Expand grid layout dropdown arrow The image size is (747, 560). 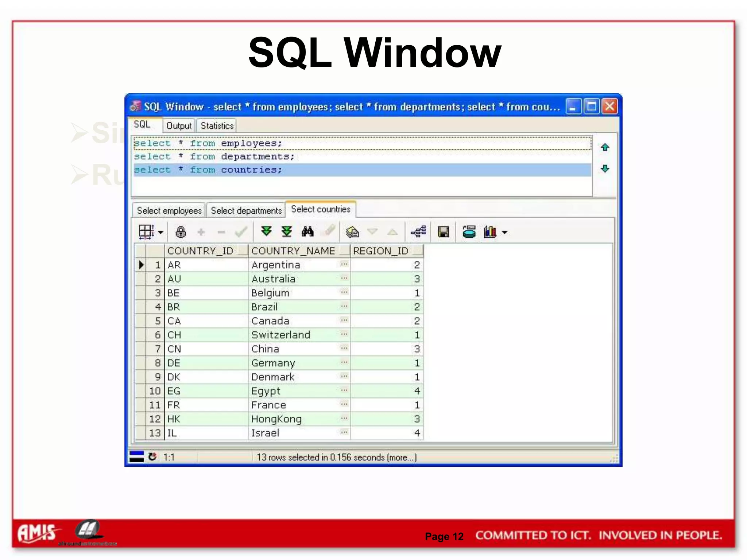(x=160, y=232)
